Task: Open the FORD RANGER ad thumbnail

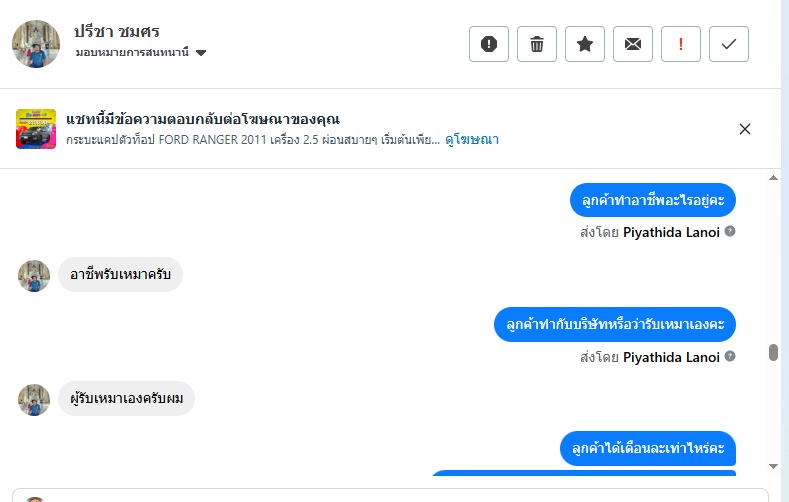Action: [x=36, y=129]
